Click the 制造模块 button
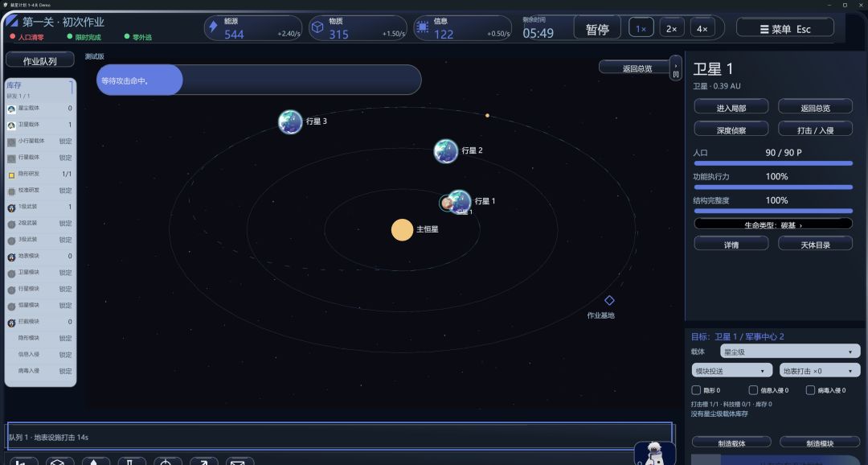Viewport: 868px width, 465px height. pyautogui.click(x=820, y=442)
